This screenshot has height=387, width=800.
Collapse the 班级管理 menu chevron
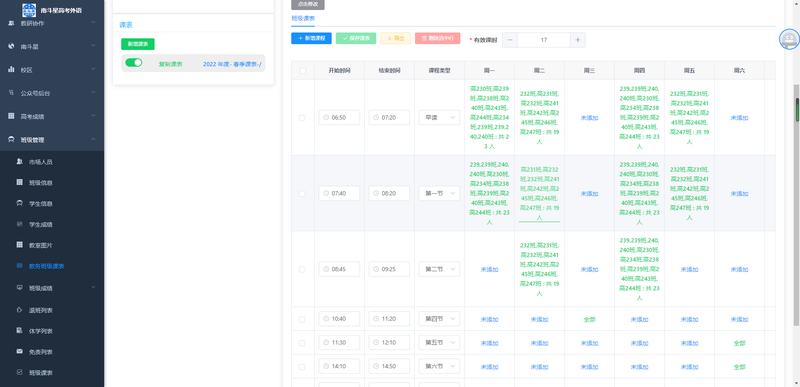coord(93,139)
